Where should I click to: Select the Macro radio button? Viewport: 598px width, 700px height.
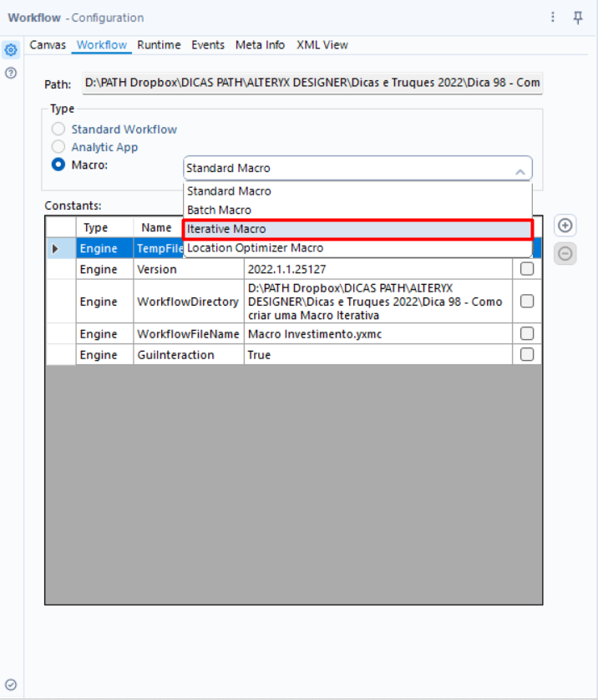58,165
